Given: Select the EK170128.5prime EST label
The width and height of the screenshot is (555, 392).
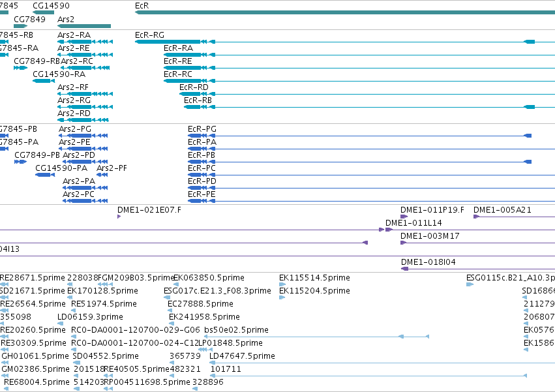Looking at the screenshot, I should [x=102, y=292].
